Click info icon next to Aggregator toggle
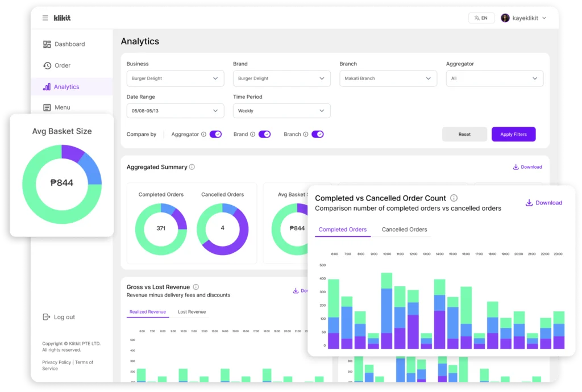The image size is (582, 392). 203,134
